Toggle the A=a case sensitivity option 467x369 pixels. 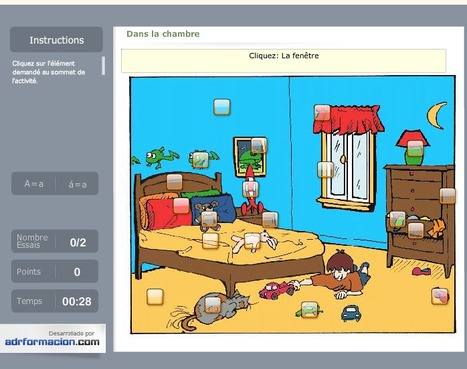34,184
